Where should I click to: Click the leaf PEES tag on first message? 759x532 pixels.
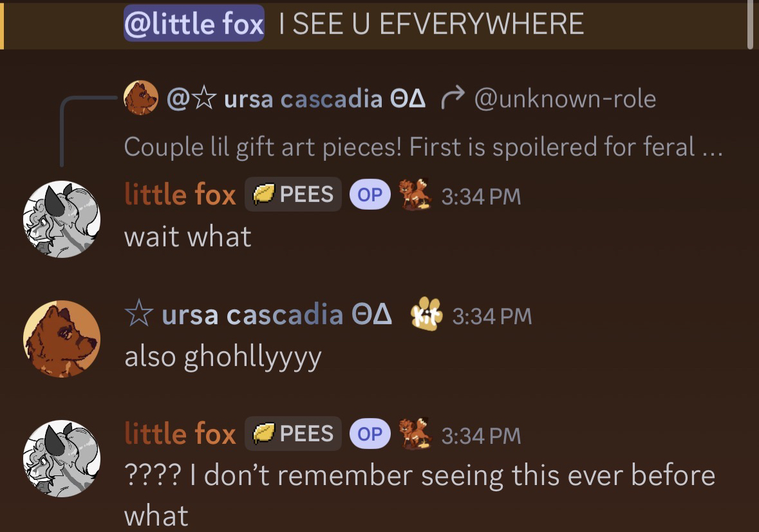[x=293, y=194]
